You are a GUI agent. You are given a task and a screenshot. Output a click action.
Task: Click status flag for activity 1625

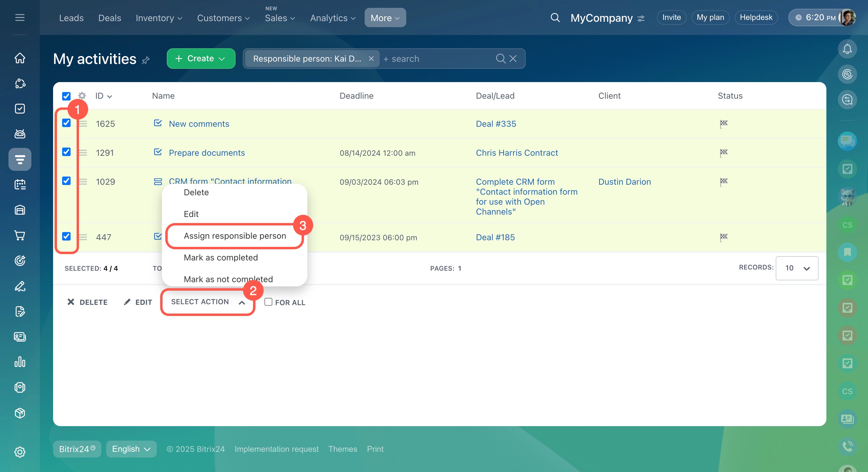(x=724, y=124)
